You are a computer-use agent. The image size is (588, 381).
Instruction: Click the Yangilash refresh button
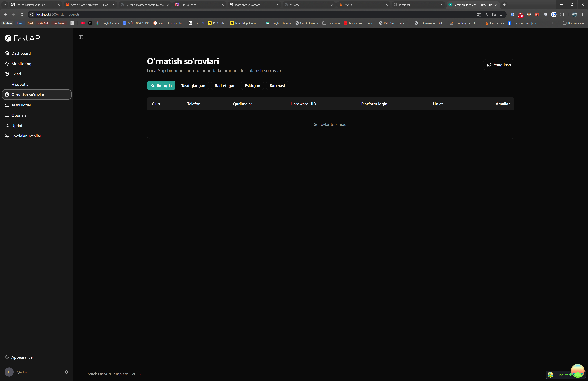click(x=499, y=65)
